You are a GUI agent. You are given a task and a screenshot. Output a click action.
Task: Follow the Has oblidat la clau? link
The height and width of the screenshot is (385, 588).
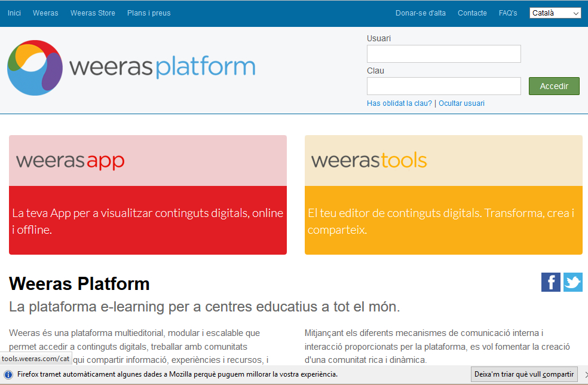tap(399, 103)
